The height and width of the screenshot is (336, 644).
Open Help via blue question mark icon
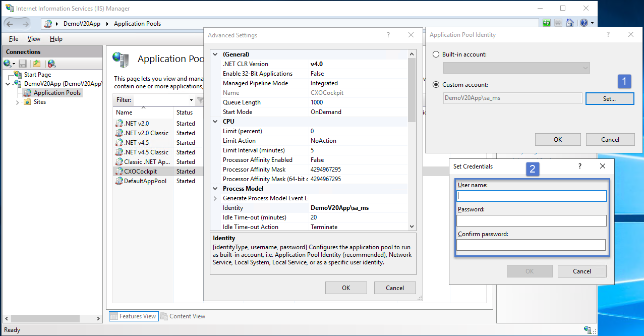(584, 23)
